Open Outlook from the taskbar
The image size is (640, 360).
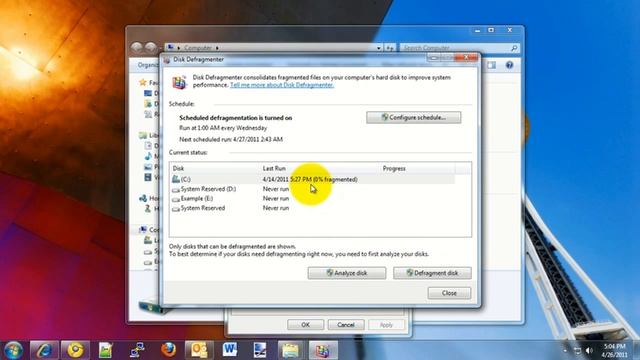pos(199,350)
